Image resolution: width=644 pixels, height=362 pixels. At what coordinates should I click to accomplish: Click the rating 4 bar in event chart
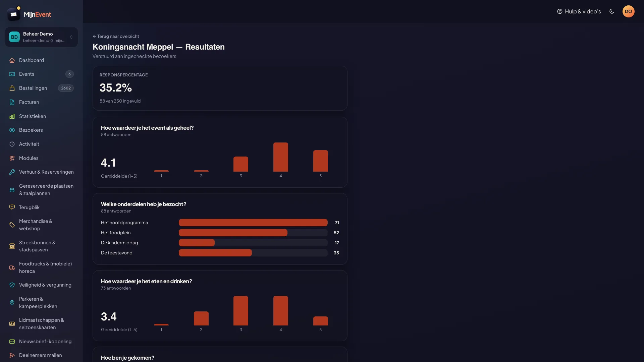pos(281,157)
